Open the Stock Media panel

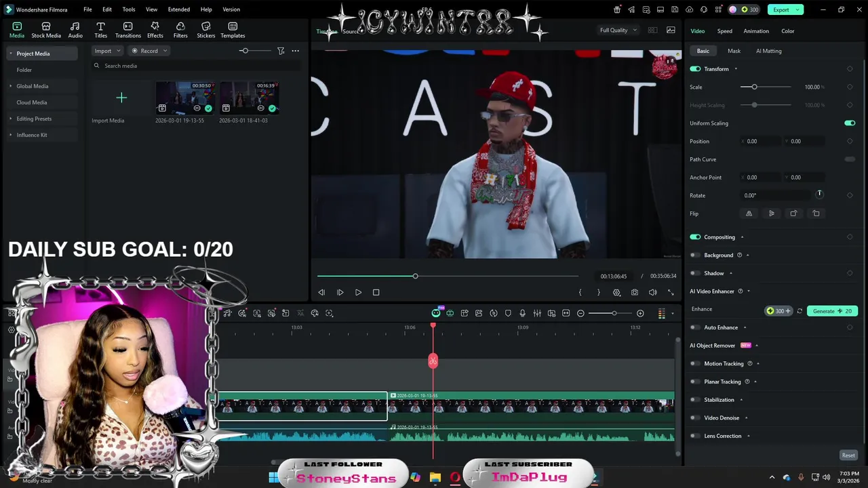coord(46,30)
